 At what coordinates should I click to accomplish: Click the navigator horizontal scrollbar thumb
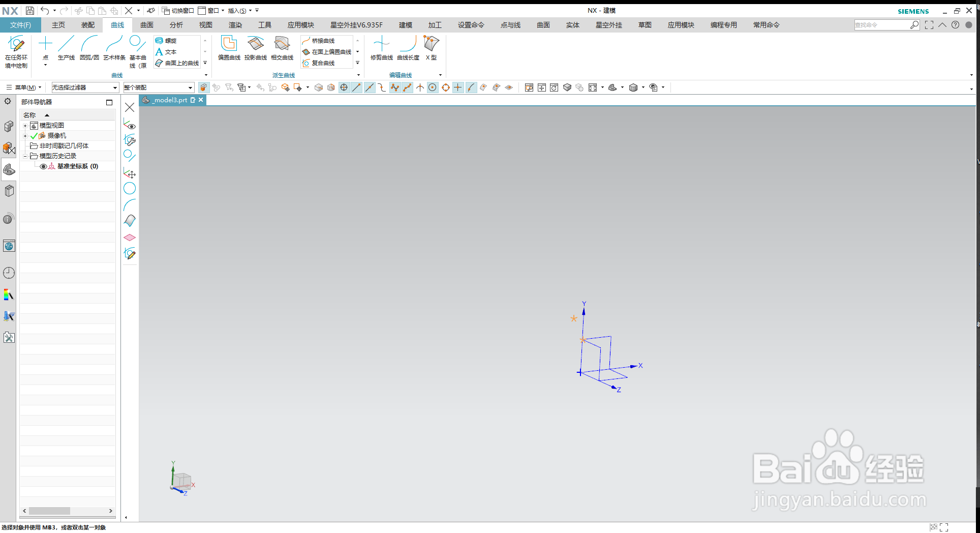point(49,511)
